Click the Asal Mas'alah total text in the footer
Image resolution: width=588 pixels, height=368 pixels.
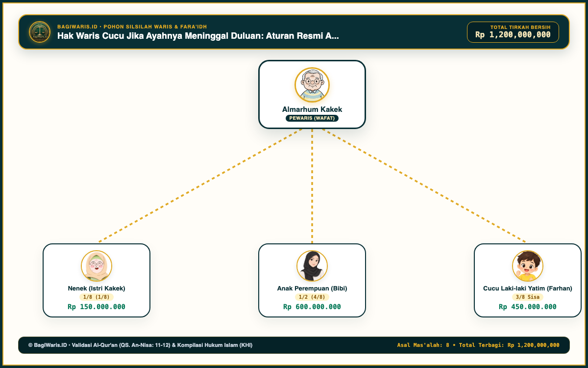click(x=478, y=345)
